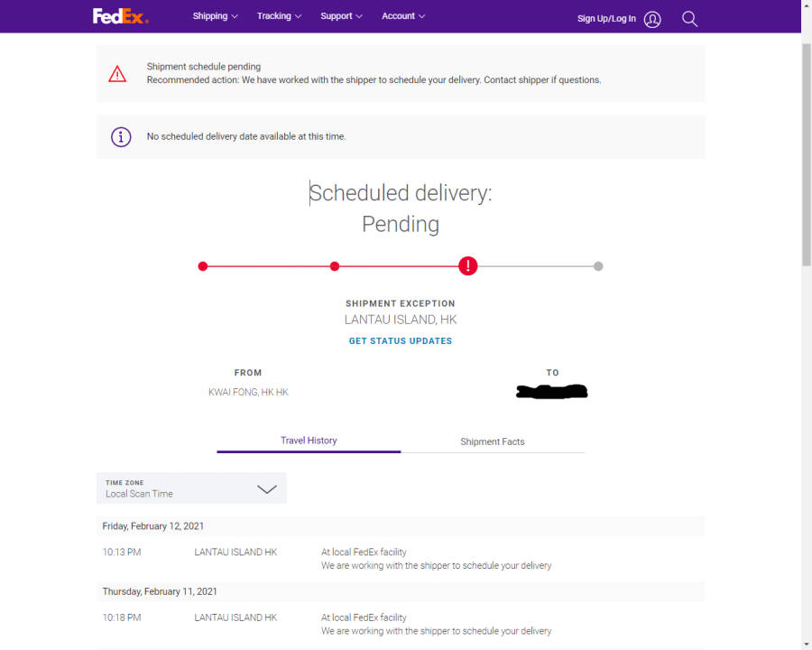812x650 pixels.
Task: Click the red exclamation shipment exception marker
Action: 467,265
